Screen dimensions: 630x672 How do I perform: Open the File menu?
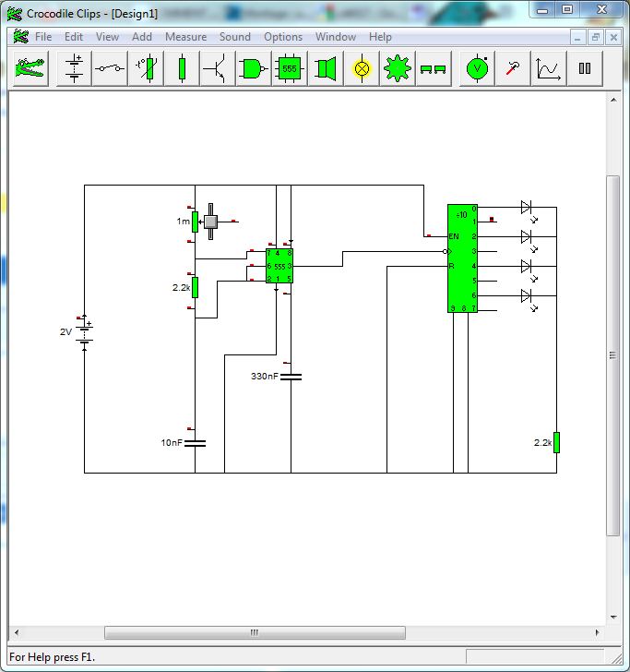pos(43,37)
